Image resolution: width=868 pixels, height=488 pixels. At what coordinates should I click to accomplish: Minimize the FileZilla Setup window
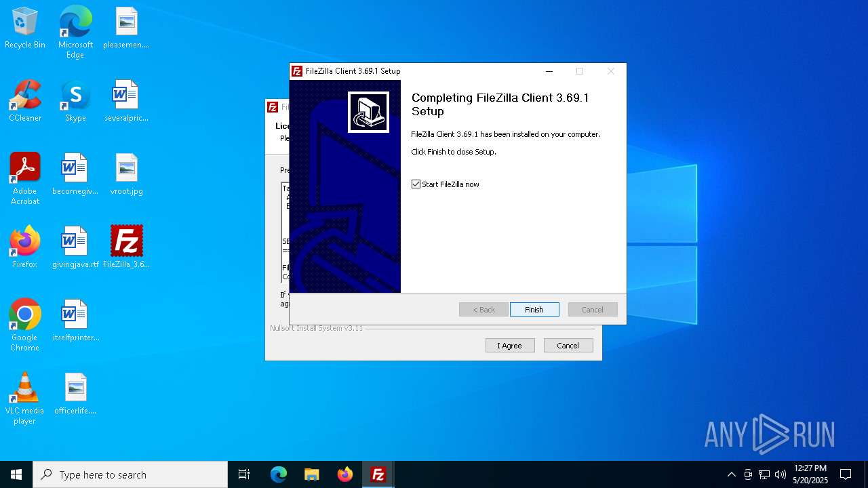coord(549,71)
